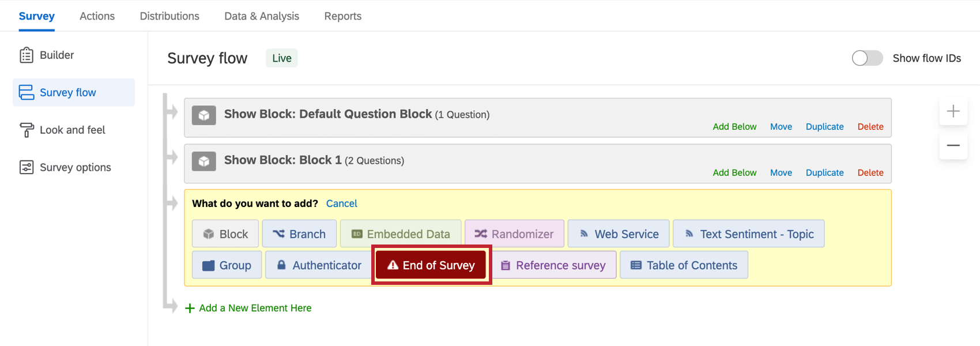Add a Group element

[227, 265]
